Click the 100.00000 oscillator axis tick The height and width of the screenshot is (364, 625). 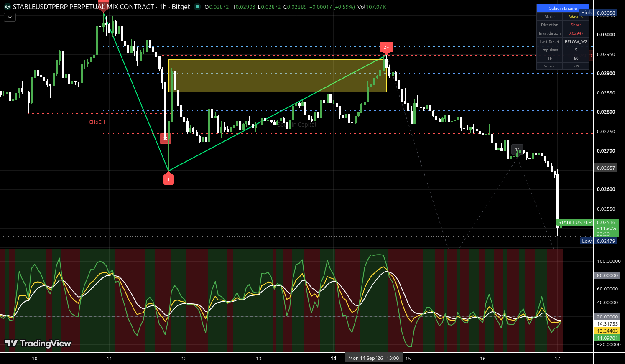click(x=609, y=261)
